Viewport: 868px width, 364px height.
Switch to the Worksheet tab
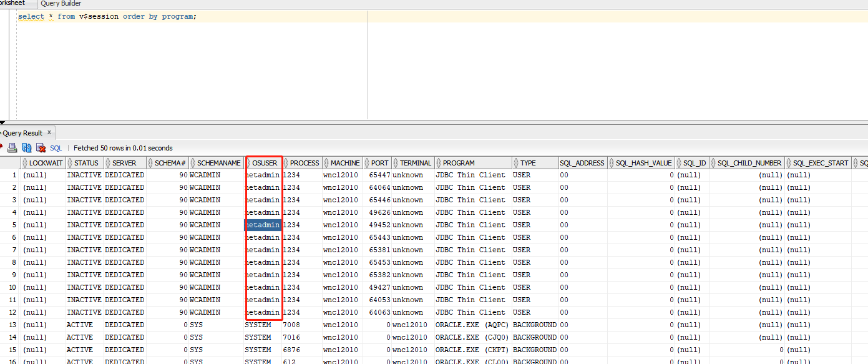pos(12,4)
